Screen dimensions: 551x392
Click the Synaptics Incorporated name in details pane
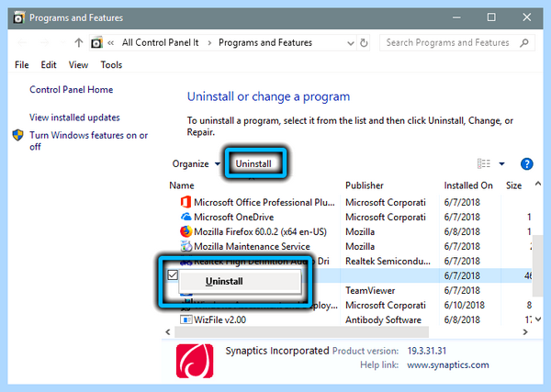(x=277, y=351)
